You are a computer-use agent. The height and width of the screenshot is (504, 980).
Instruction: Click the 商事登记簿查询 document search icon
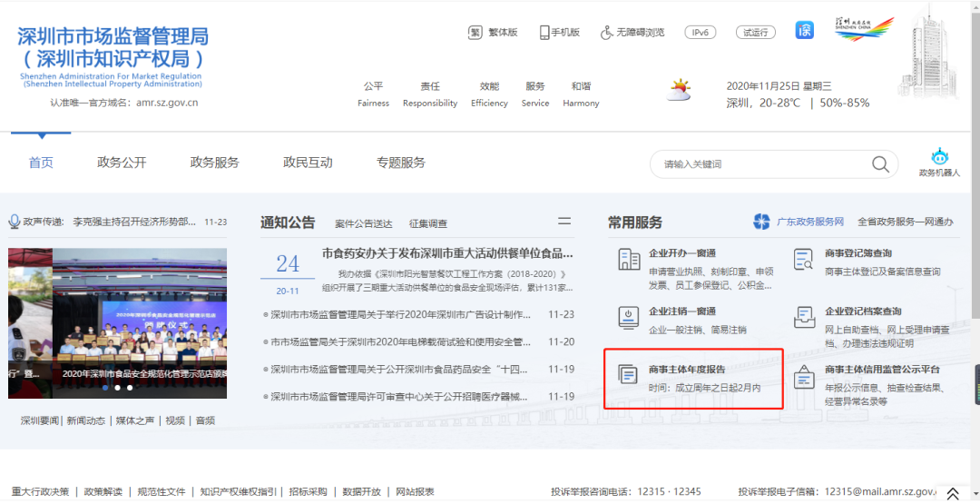[804, 258]
